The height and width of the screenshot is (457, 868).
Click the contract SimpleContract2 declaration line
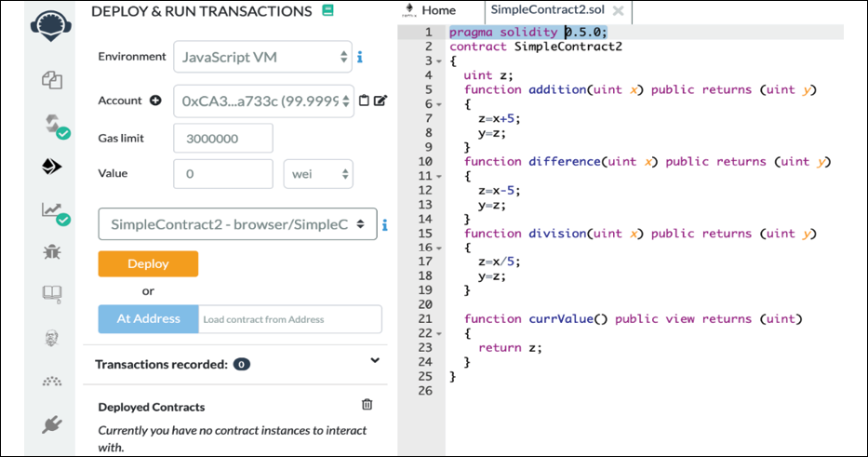[536, 47]
